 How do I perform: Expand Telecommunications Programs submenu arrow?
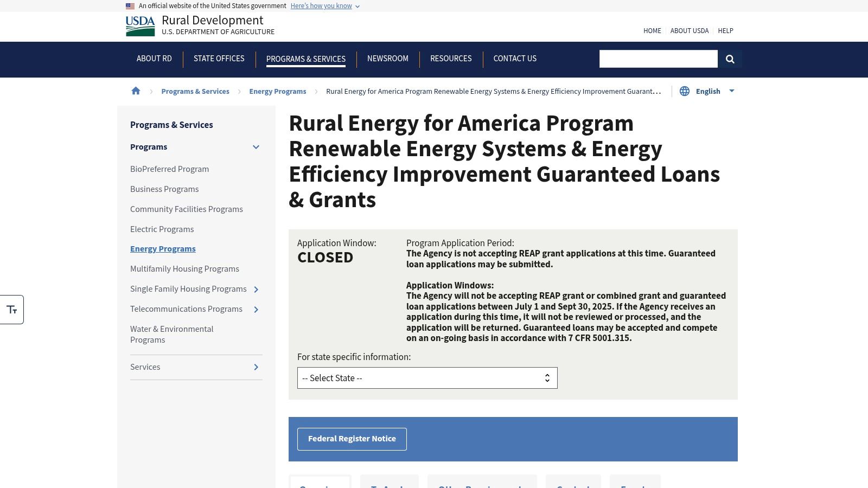[256, 310]
